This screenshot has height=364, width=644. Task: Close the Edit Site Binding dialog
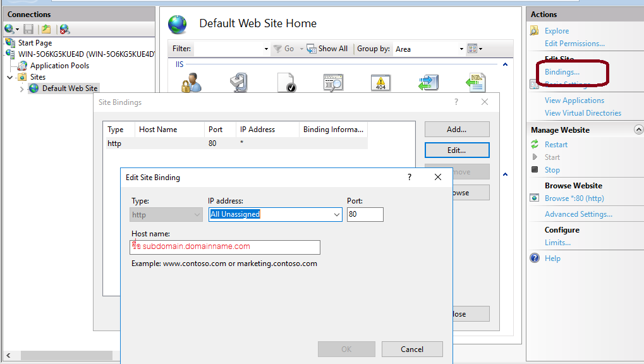click(x=438, y=177)
